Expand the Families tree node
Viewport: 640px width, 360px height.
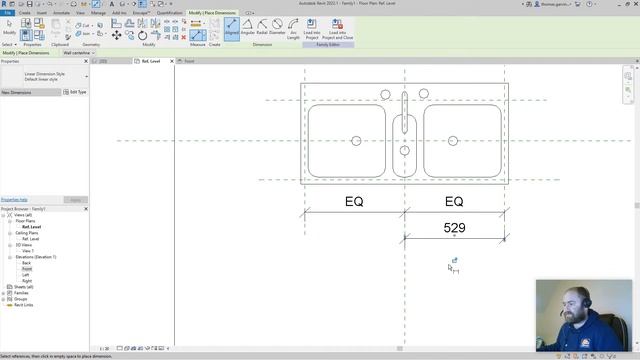3,293
